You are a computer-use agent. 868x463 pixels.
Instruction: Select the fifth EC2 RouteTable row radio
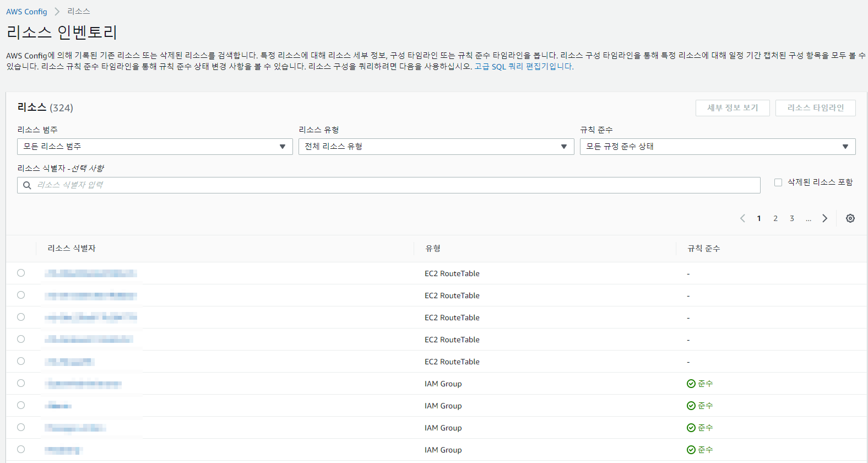tap(21, 361)
